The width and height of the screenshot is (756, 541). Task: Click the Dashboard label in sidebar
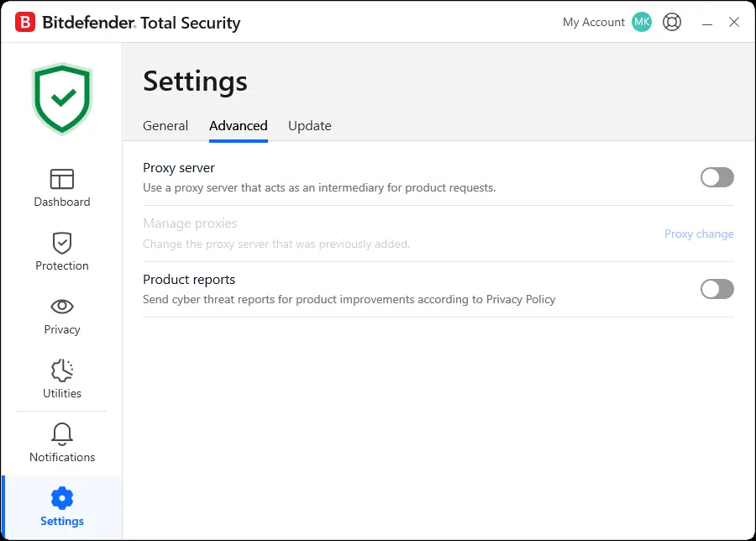pos(61,202)
